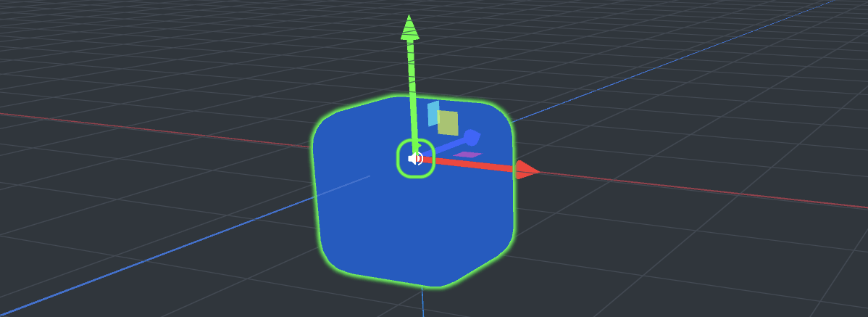868x317 pixels.
Task: Click the light blue plane-move gizmo square
Action: [x=433, y=113]
